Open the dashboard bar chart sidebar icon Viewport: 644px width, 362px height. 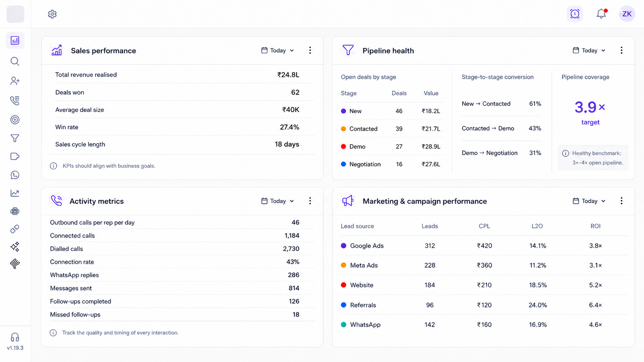point(15,40)
